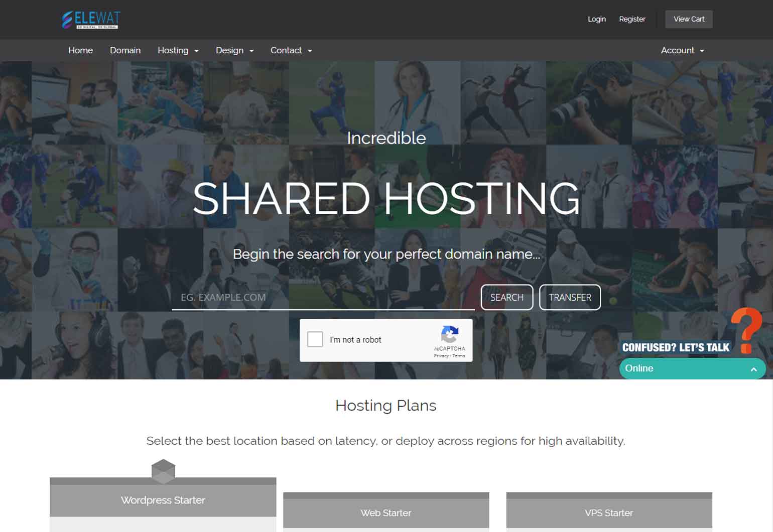Open the Contact dropdown menu
Viewport: 773px width, 532px height.
pyautogui.click(x=291, y=51)
